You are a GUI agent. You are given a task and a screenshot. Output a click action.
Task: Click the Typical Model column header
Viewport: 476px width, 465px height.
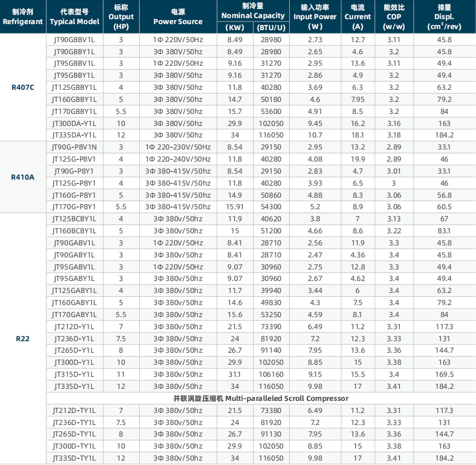(74, 16)
